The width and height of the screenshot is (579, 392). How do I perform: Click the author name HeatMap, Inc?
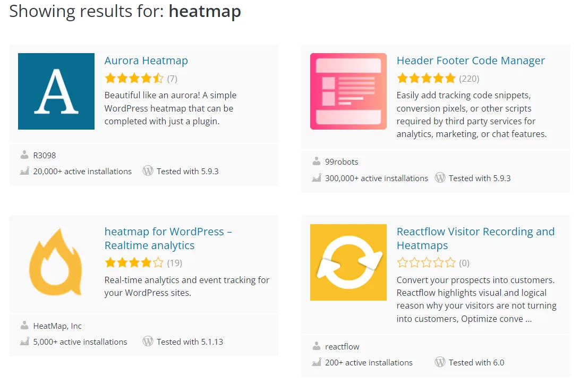tap(57, 326)
